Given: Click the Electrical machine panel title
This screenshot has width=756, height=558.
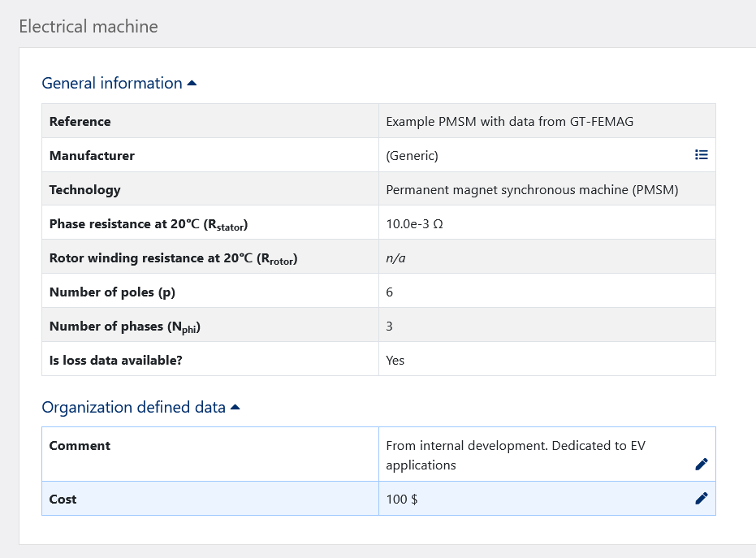Looking at the screenshot, I should [89, 26].
